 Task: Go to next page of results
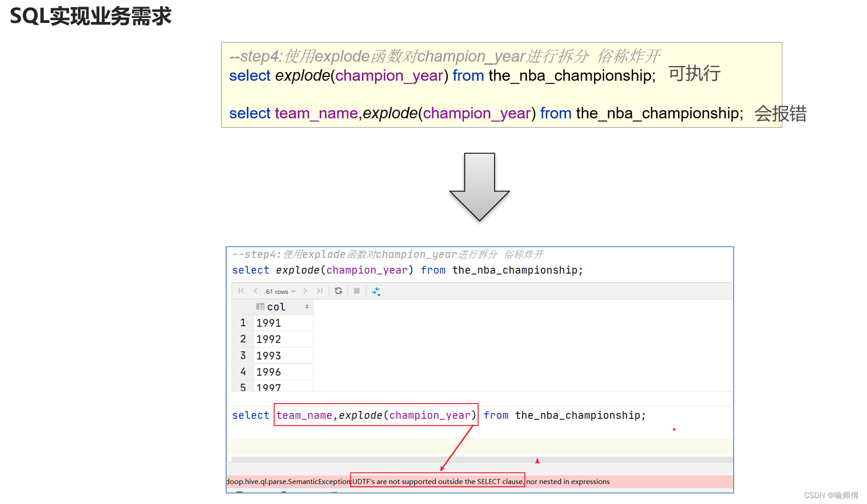point(305,291)
